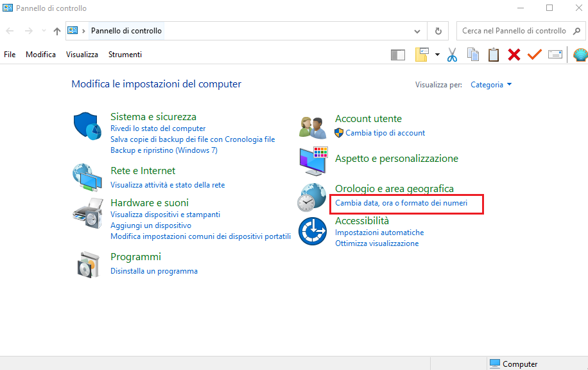
Task: Open the Strumenti menu
Action: coord(125,55)
